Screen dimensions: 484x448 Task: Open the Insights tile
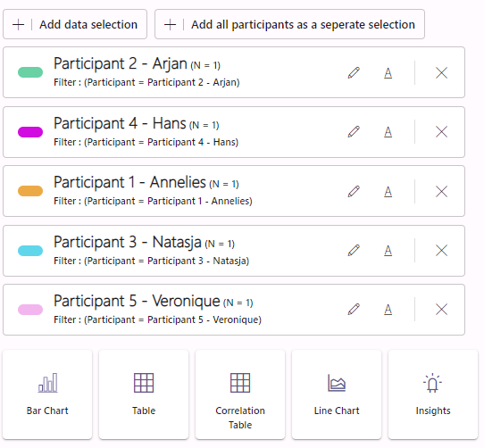coord(433,394)
